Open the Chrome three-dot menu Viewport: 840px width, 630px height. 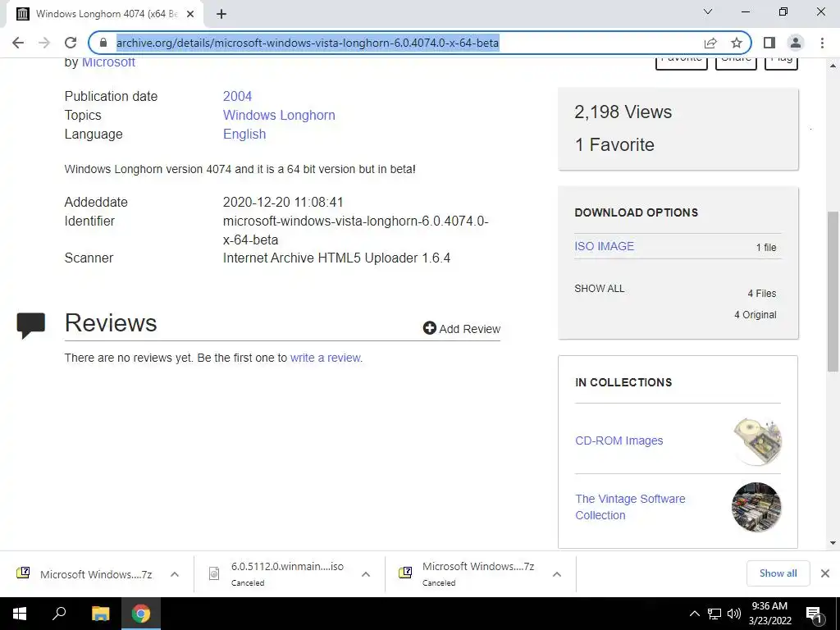pyautogui.click(x=822, y=43)
